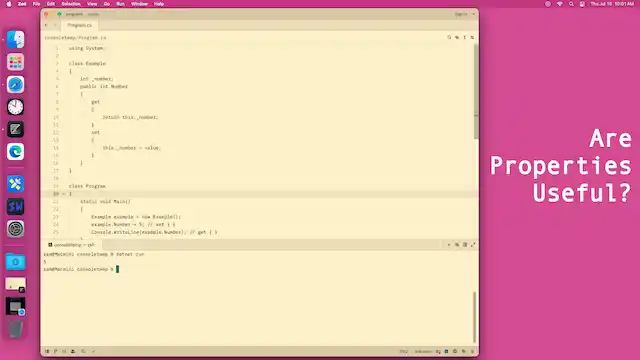Toggle the git panel icon in status bar
Image resolution: width=640 pixels, height=360 pixels.
(x=56, y=351)
